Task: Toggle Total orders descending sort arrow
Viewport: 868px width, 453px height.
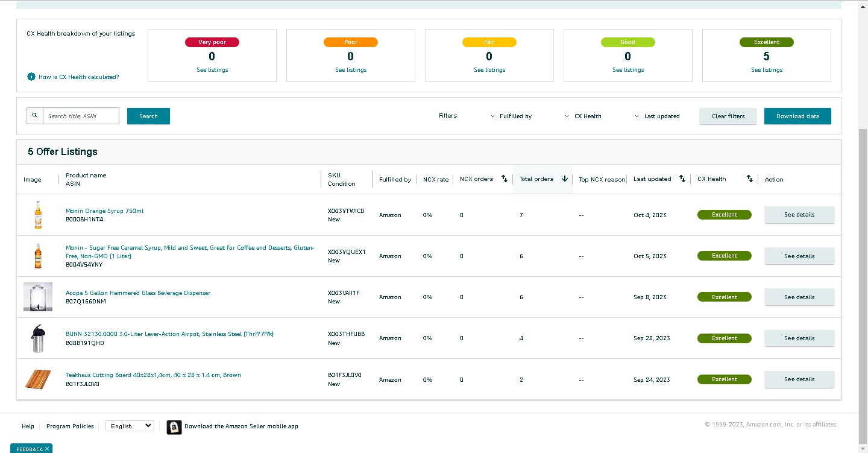Action: tap(565, 179)
